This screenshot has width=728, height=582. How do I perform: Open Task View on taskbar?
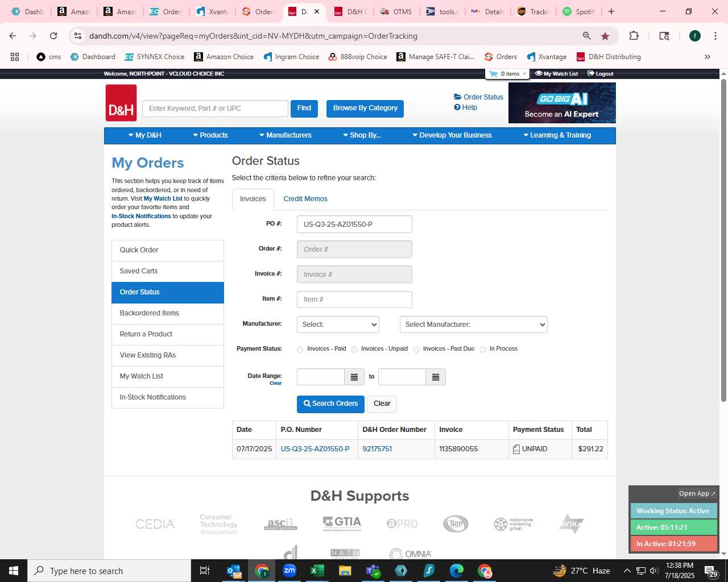(205, 571)
